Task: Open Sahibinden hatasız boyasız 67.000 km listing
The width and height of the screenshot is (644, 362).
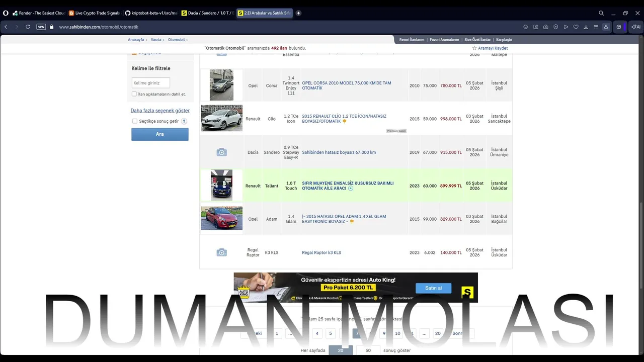Action: coord(339,152)
